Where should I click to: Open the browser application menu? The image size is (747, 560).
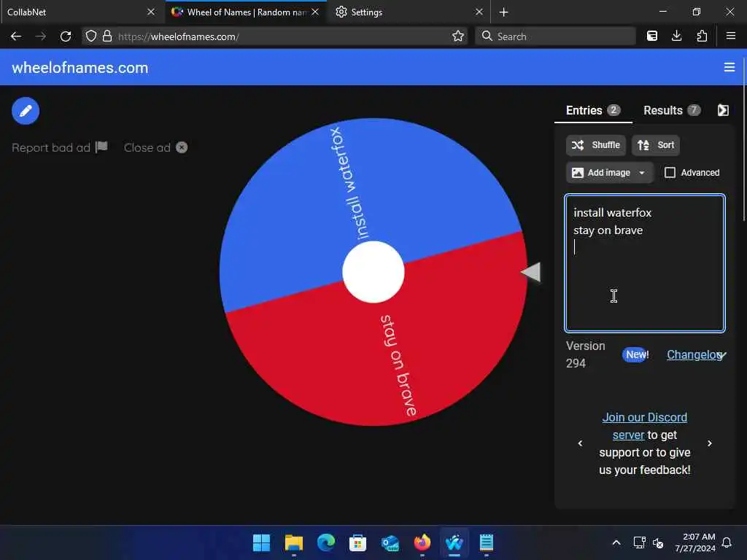click(x=731, y=36)
